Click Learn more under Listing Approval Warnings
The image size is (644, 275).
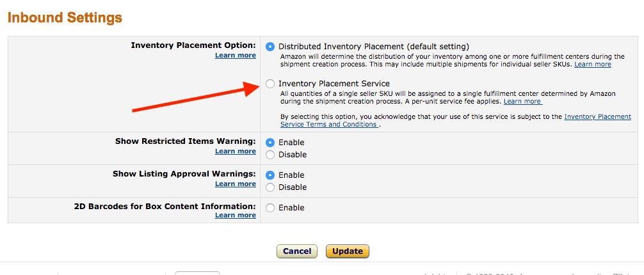pyautogui.click(x=236, y=184)
